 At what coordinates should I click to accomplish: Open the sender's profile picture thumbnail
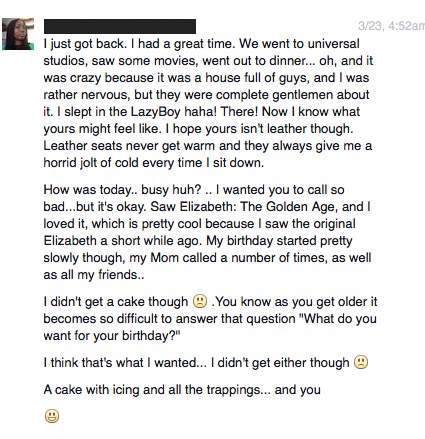pos(18,34)
